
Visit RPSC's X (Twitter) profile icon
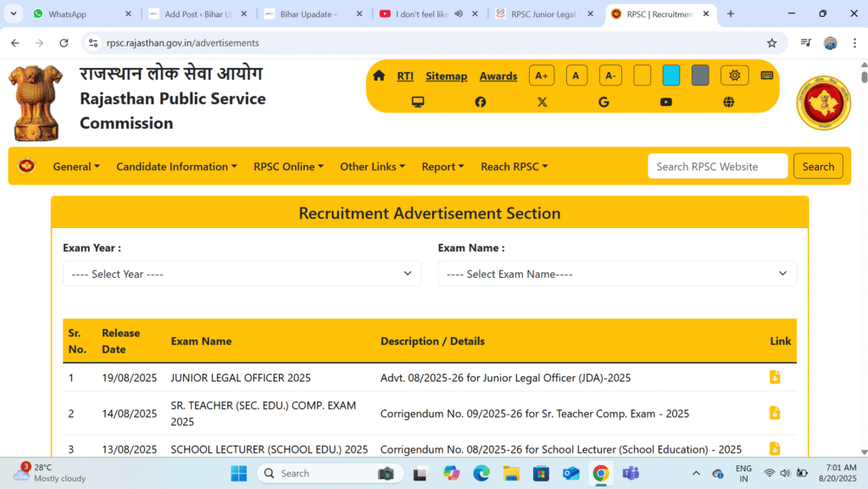[x=542, y=102]
